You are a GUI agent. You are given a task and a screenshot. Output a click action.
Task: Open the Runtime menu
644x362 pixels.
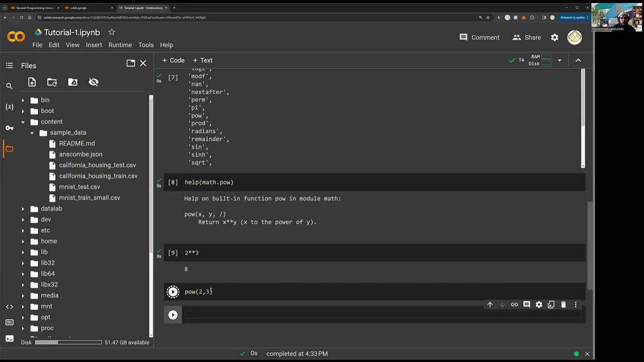point(120,45)
